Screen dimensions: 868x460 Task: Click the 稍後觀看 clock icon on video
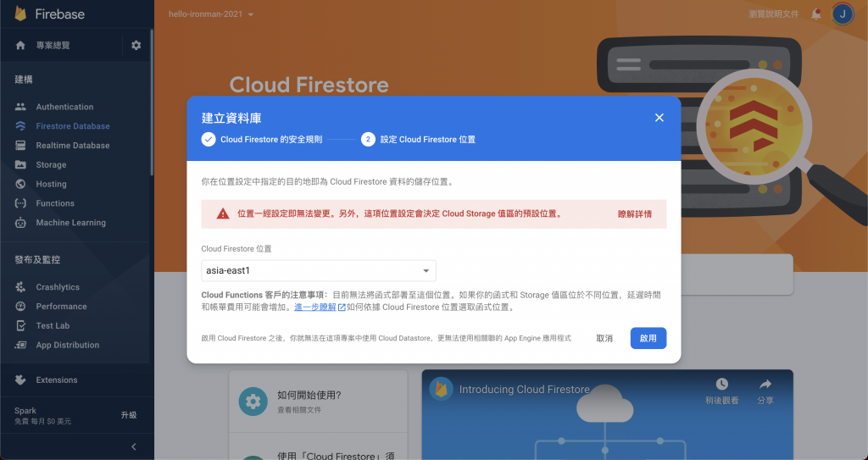point(721,384)
